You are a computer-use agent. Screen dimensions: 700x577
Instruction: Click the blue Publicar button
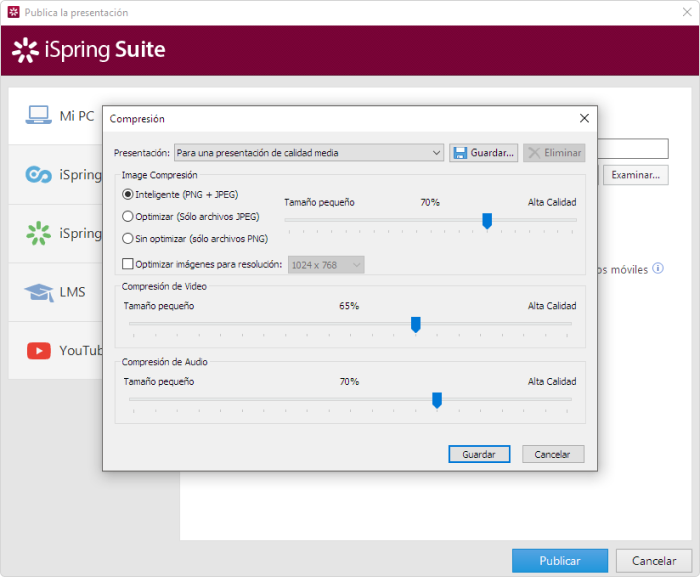point(560,560)
